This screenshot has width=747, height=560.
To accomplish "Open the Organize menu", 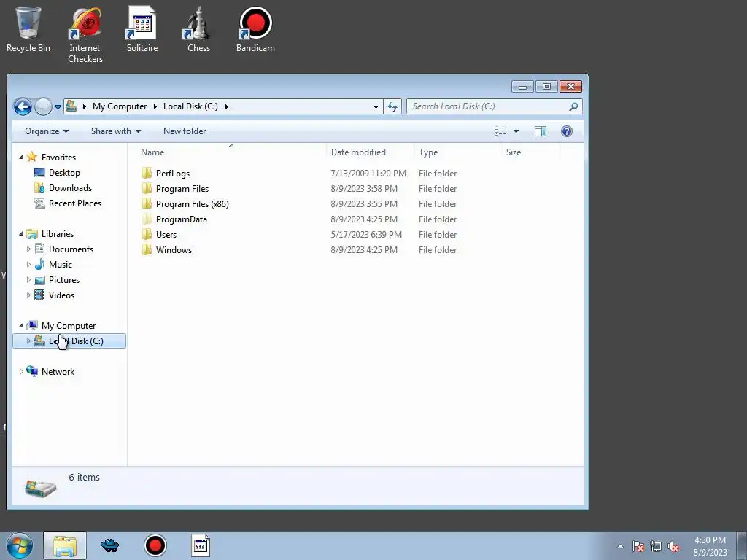I will (x=47, y=131).
